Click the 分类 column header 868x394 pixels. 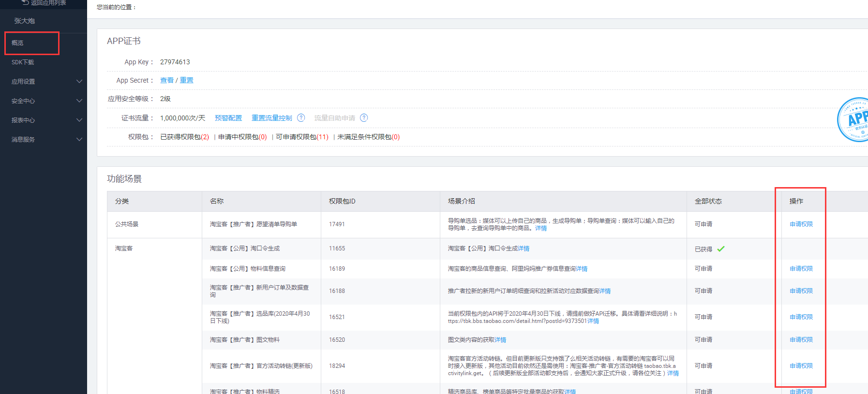click(122, 201)
